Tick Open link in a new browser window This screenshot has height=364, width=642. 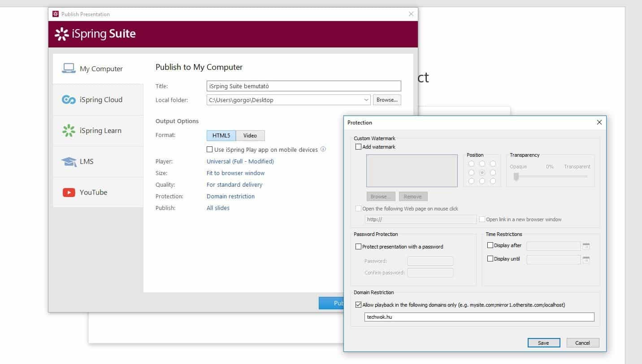pyautogui.click(x=482, y=219)
